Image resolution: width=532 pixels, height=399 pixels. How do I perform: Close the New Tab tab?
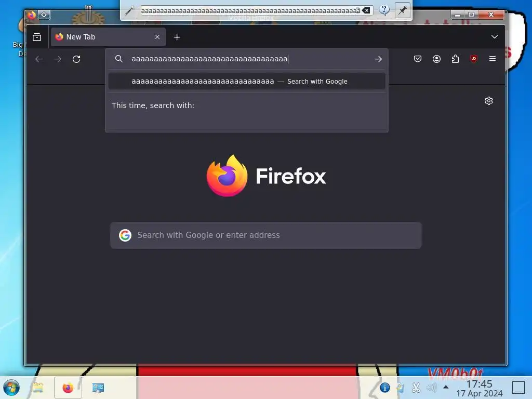click(157, 37)
